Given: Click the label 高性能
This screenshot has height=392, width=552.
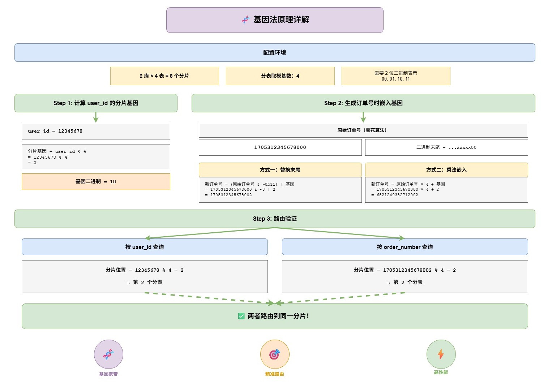Looking at the screenshot, I should coord(441,372).
